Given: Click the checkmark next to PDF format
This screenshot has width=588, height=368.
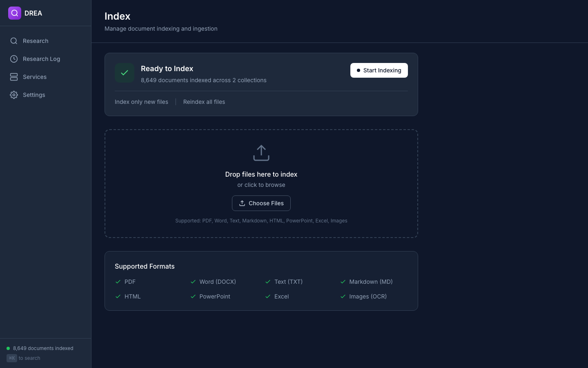Looking at the screenshot, I should point(118,282).
